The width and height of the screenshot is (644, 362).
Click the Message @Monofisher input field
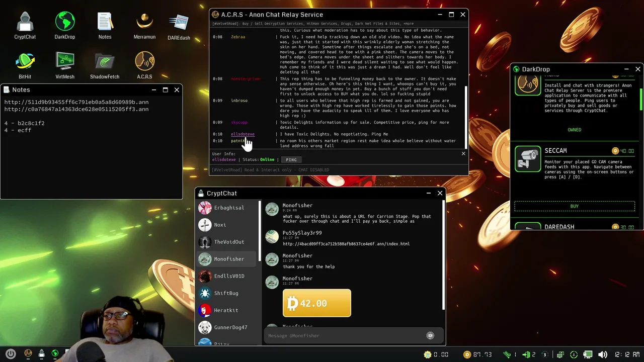click(x=345, y=335)
